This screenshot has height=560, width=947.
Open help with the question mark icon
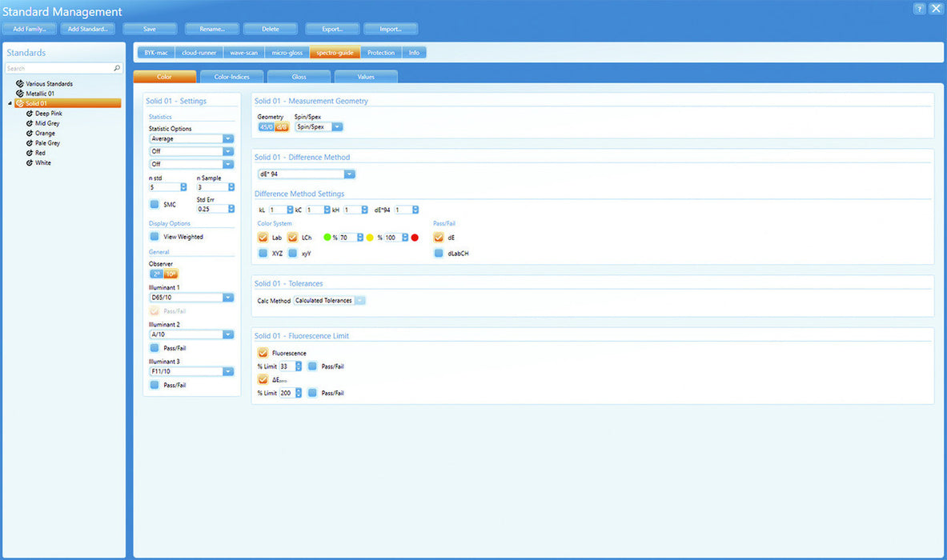(918, 8)
